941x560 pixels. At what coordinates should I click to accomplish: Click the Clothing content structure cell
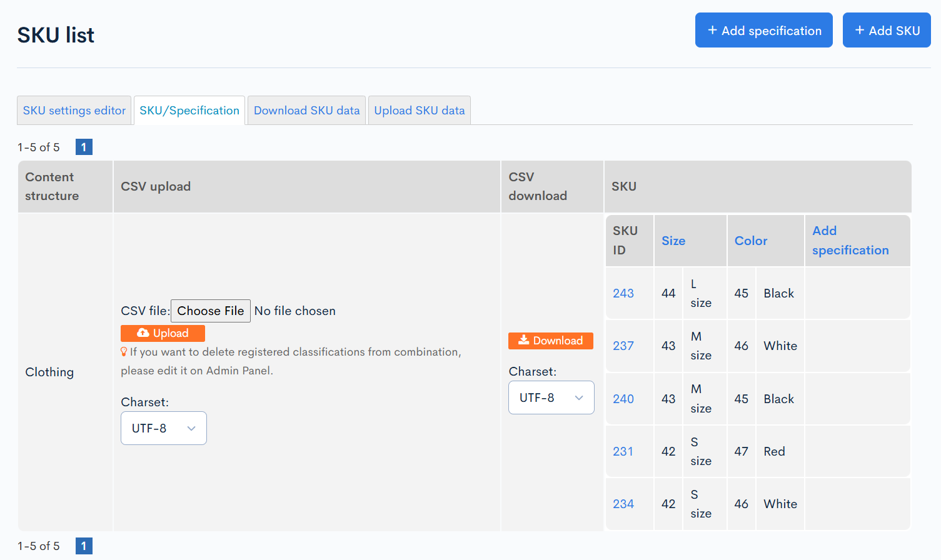(x=65, y=372)
